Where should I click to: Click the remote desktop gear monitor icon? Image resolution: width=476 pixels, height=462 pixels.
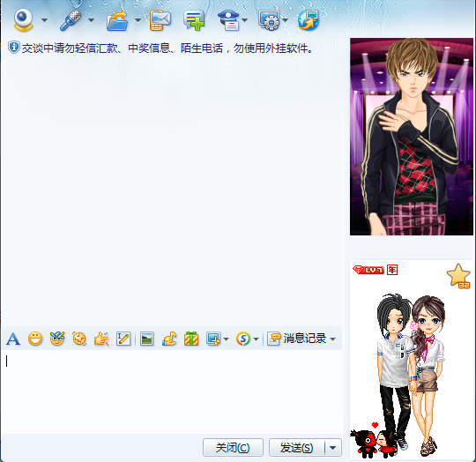pyautogui.click(x=269, y=20)
